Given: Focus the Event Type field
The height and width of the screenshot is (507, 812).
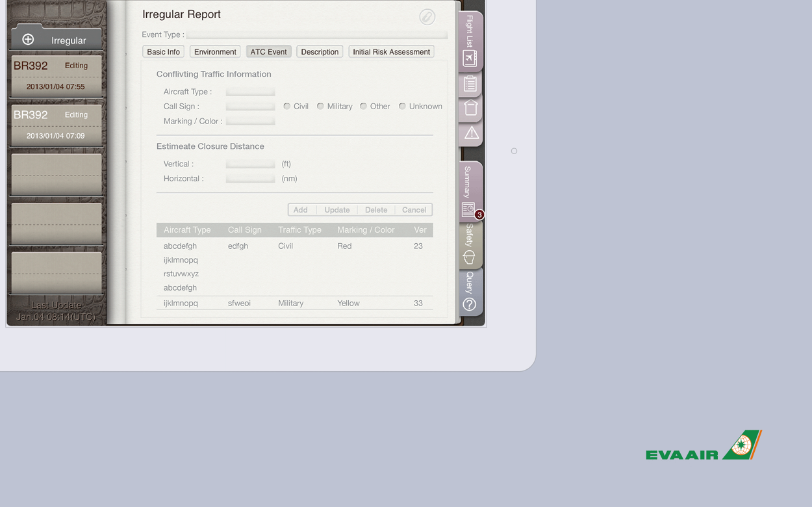Looking at the screenshot, I should point(317,34).
